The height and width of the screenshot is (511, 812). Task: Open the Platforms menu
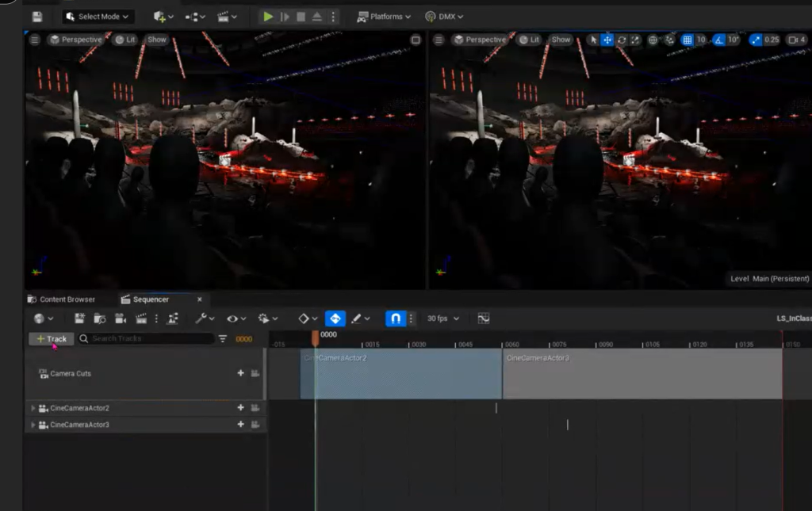384,17
